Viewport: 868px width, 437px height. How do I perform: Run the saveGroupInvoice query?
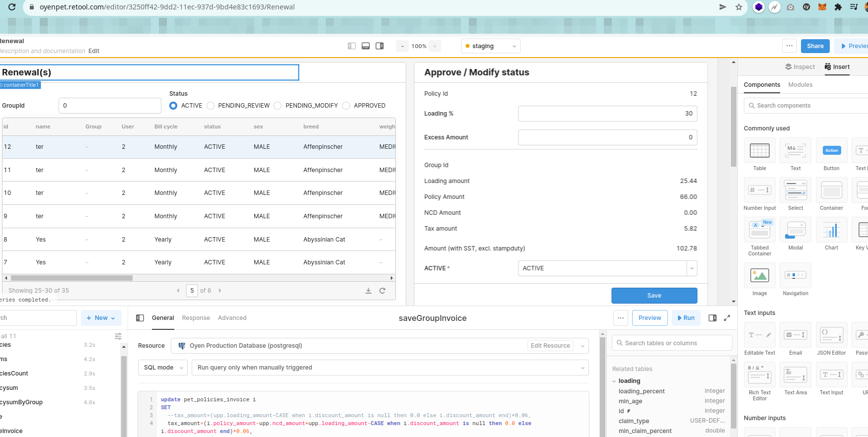[686, 318]
